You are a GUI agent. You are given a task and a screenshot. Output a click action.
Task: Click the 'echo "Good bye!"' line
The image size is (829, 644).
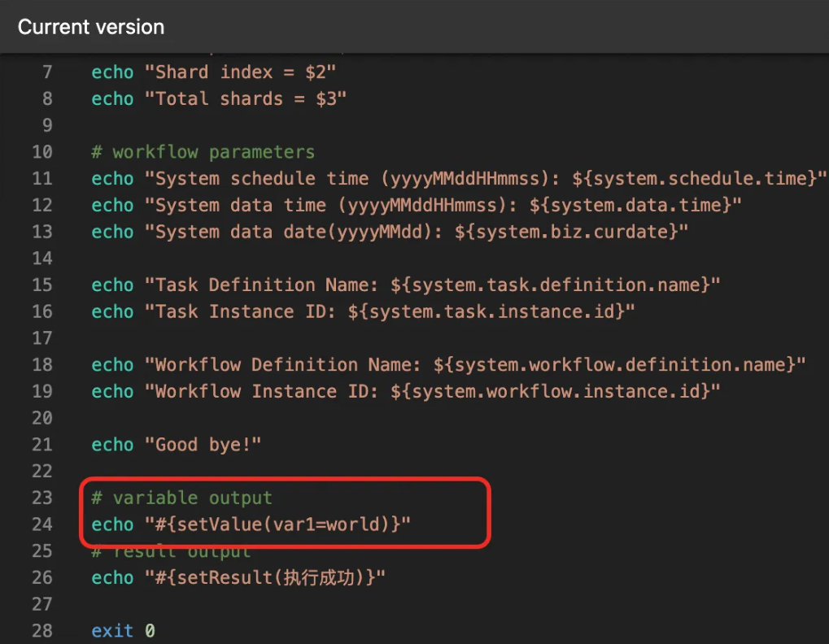point(176,444)
